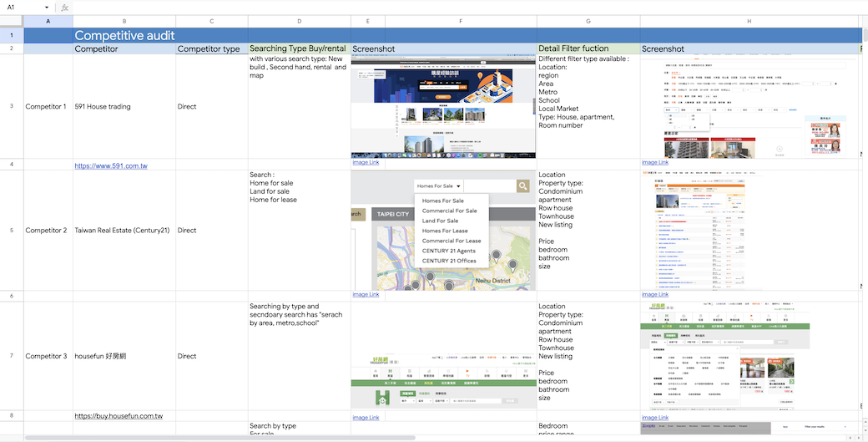Select column G header
The width and height of the screenshot is (868, 442).
point(588,21)
